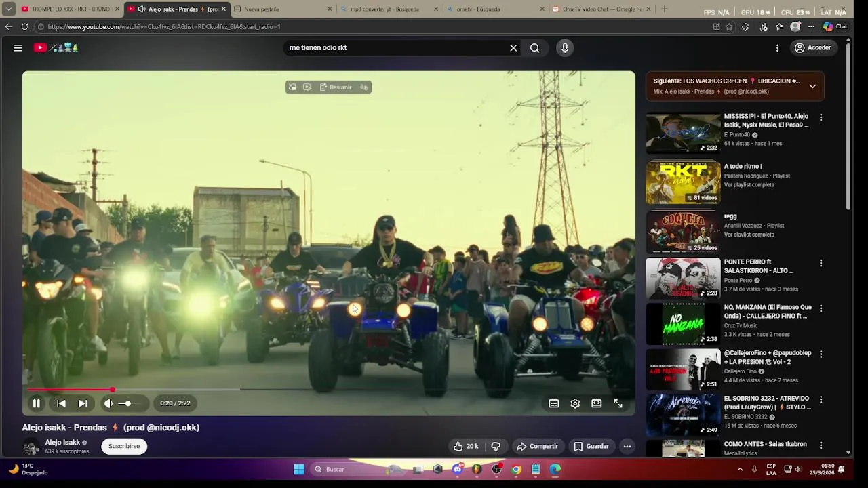Open Google Chrome from the taskbar

click(x=516, y=469)
